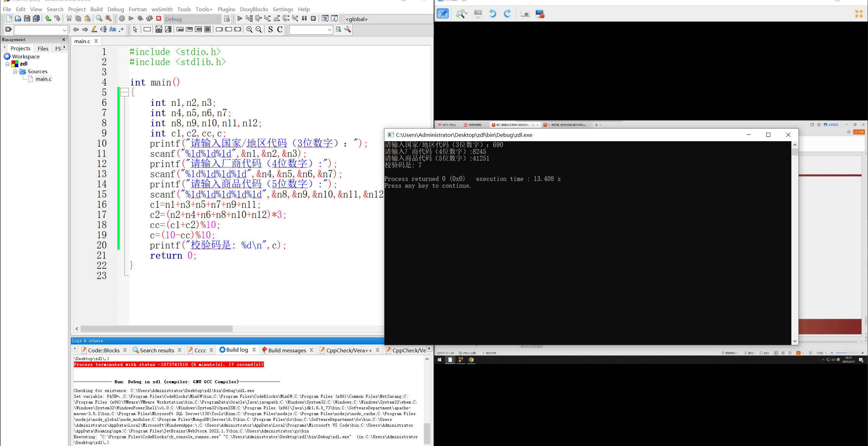Toggle source comments S icon

click(270, 30)
